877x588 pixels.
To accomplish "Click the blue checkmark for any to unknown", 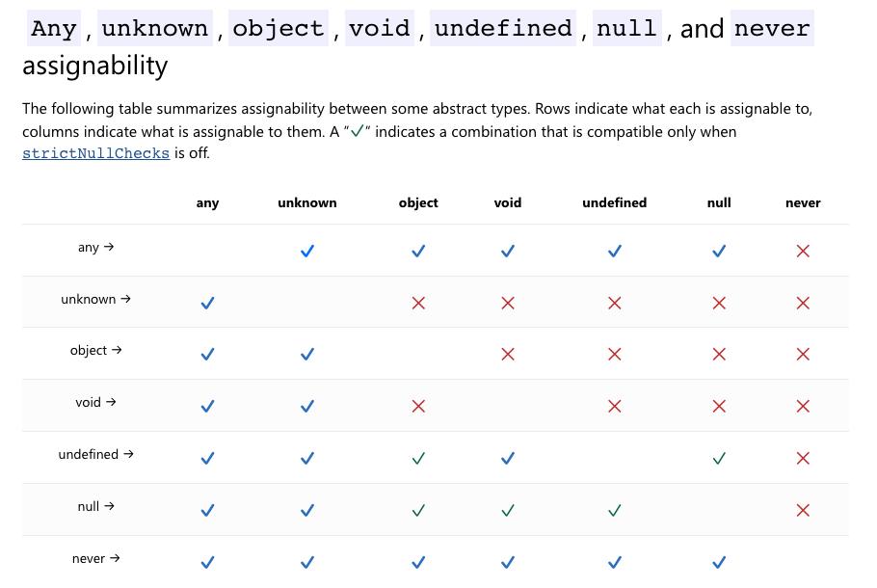I will [x=307, y=251].
